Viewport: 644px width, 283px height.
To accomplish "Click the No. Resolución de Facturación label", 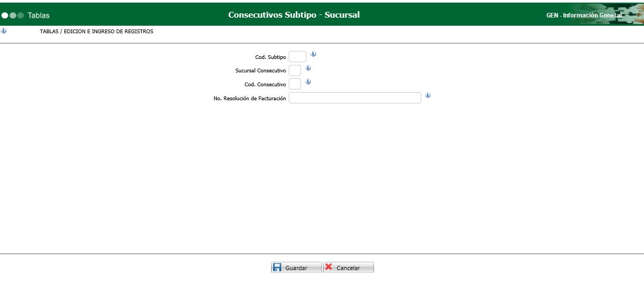I will click(x=250, y=99).
